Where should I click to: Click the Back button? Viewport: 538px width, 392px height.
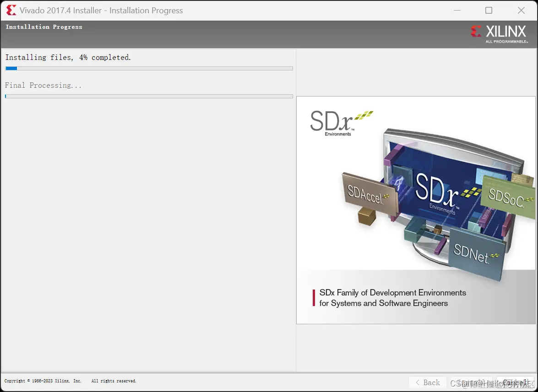[x=427, y=382]
